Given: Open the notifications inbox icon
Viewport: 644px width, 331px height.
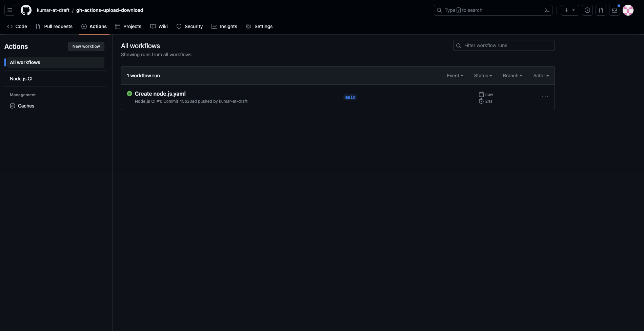Looking at the screenshot, I should (x=615, y=10).
